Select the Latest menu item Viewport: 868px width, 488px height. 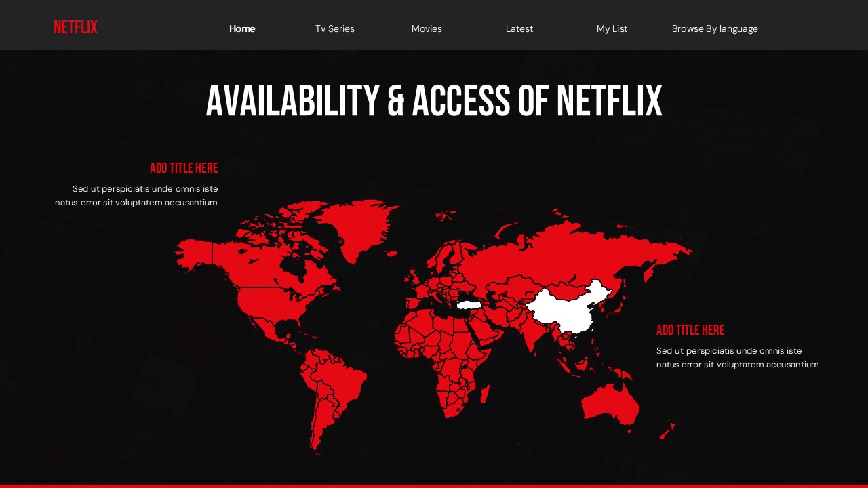519,28
